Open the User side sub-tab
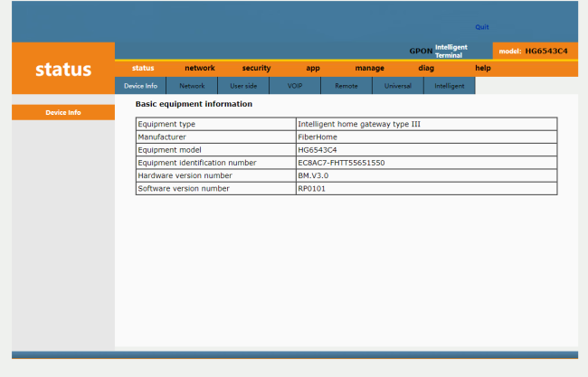 pos(243,86)
